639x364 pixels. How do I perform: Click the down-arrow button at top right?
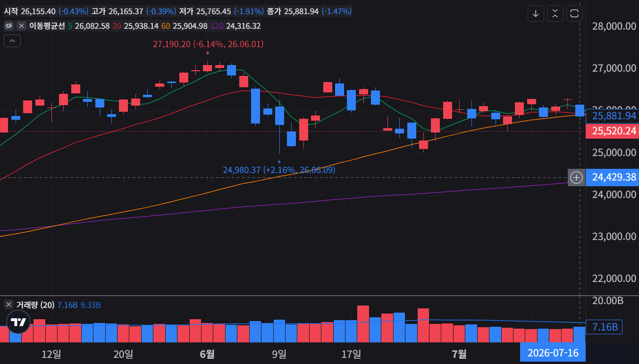coord(536,14)
